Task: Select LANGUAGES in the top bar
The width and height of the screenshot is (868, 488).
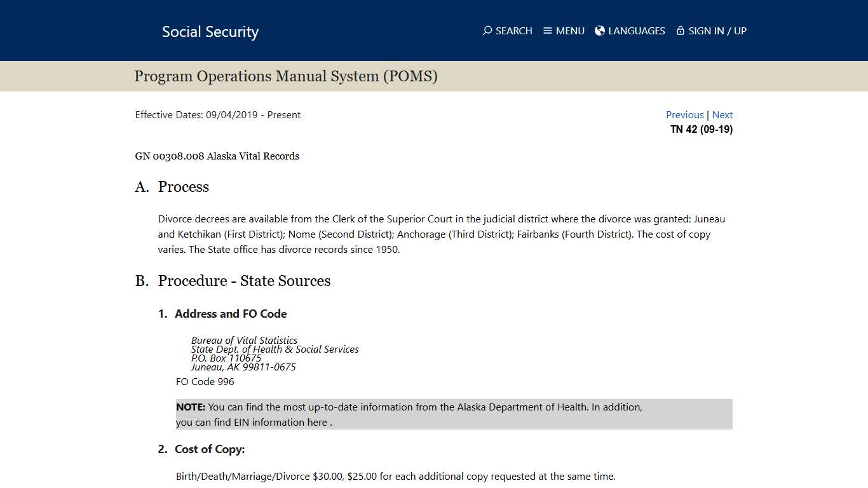Action: pyautogui.click(x=636, y=30)
